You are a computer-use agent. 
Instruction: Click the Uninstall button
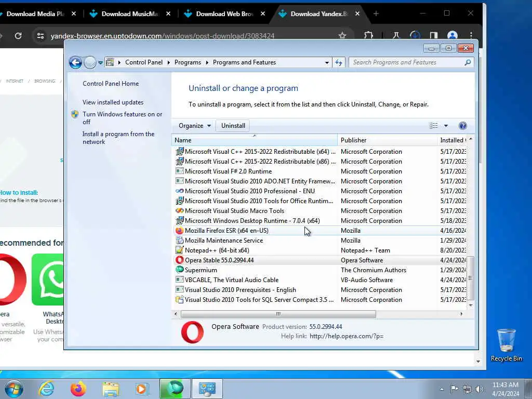click(x=233, y=126)
